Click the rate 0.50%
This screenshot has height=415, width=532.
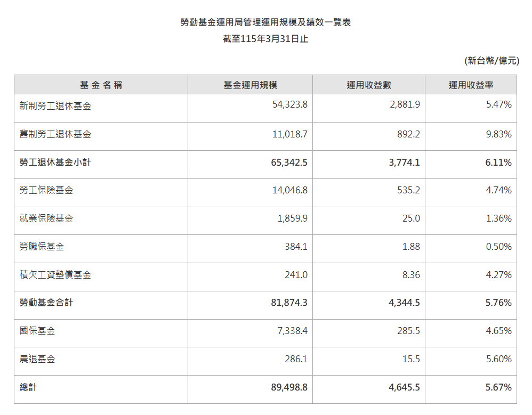499,247
